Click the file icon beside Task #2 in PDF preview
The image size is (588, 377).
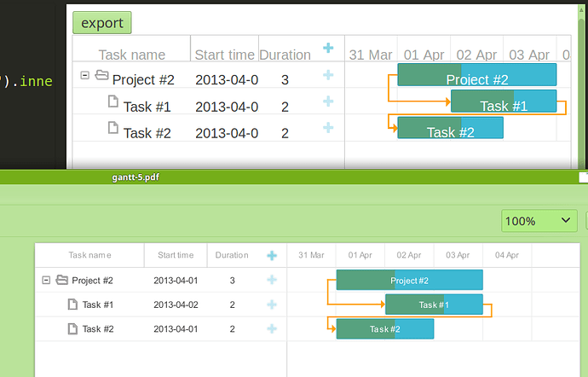(72, 329)
